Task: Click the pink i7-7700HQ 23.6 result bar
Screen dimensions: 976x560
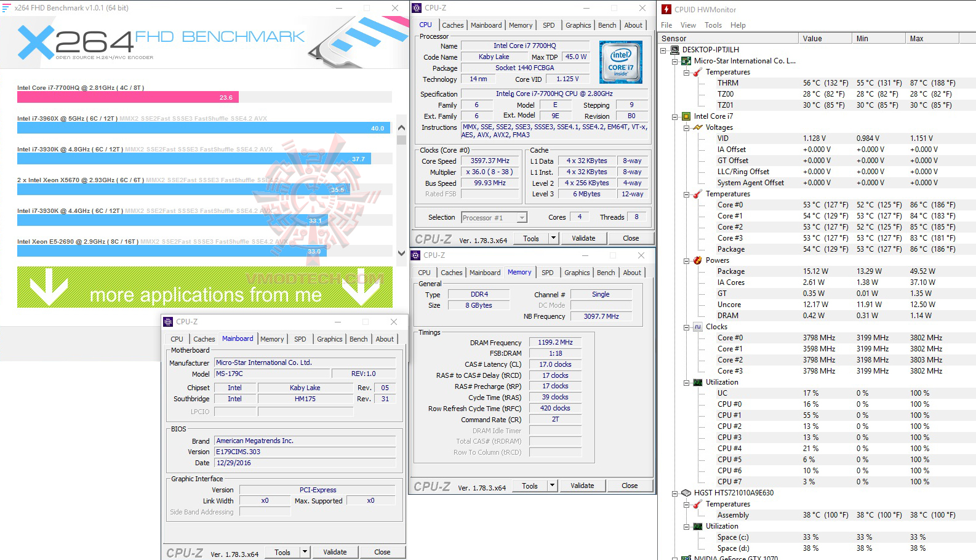Action: [x=128, y=97]
